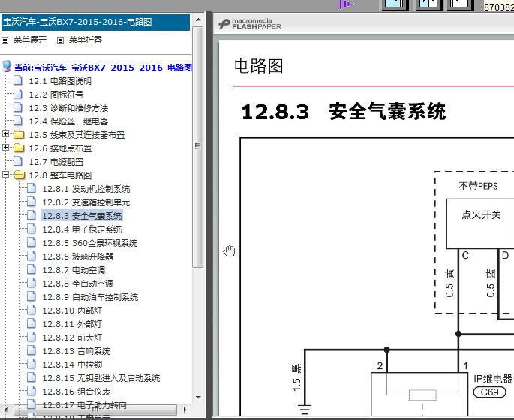
Task: Select the 12.6 接地点布置 folder label
Action: click(60, 148)
